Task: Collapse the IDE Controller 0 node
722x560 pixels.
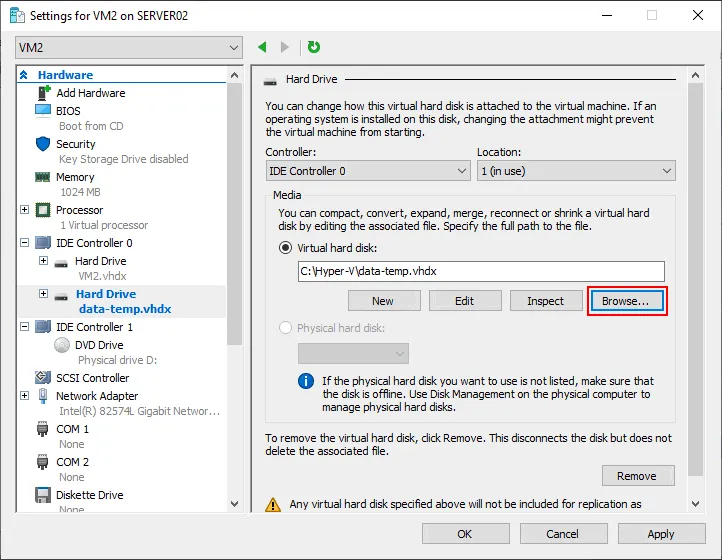Action: click(25, 243)
